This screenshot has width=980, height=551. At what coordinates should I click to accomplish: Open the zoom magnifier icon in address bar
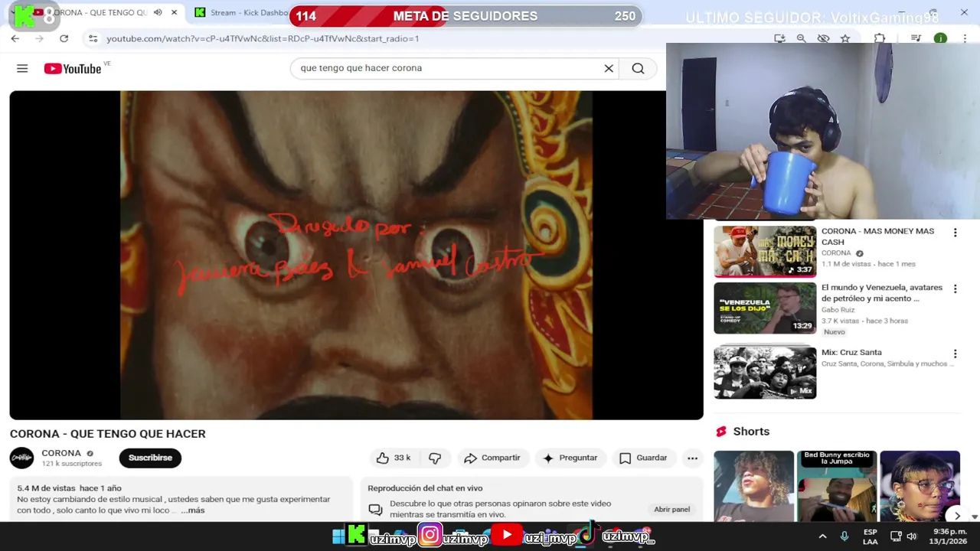coord(801,38)
